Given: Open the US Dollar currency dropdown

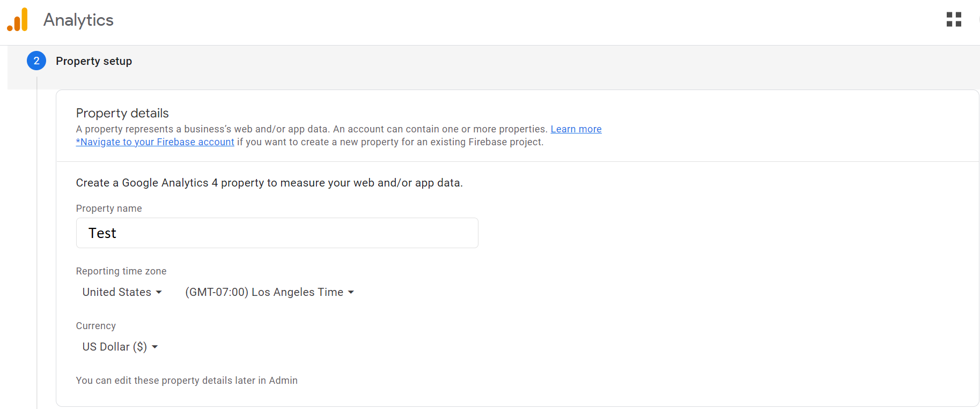Looking at the screenshot, I should click(x=120, y=347).
